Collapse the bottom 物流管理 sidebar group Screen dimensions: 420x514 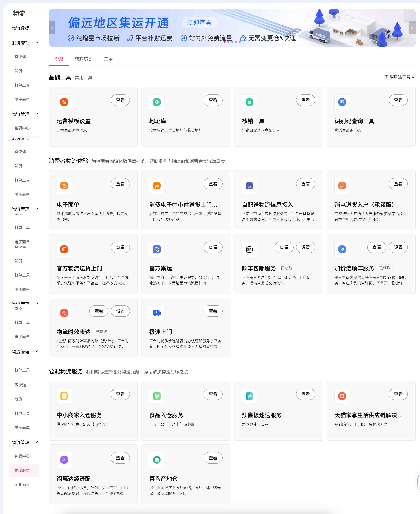click(37, 442)
